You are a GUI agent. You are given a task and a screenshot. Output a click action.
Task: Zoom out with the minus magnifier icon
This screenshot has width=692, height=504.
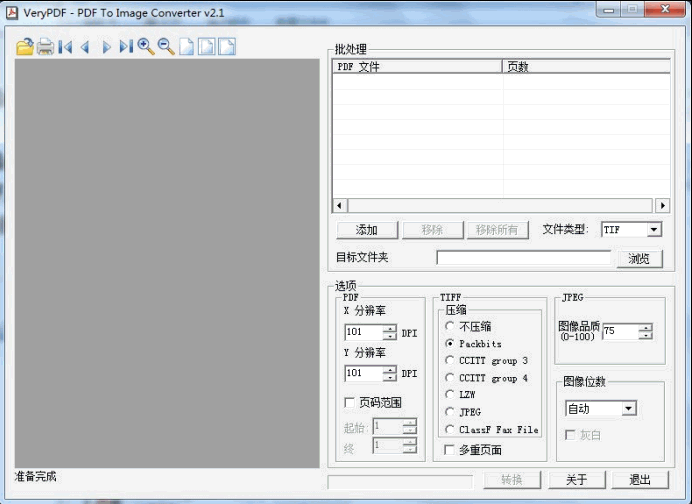[166, 46]
